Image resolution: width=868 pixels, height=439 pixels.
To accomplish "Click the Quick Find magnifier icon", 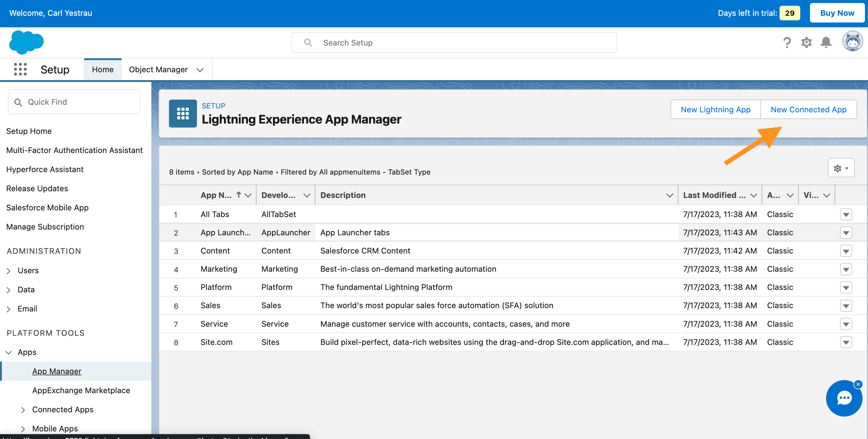I will (18, 102).
